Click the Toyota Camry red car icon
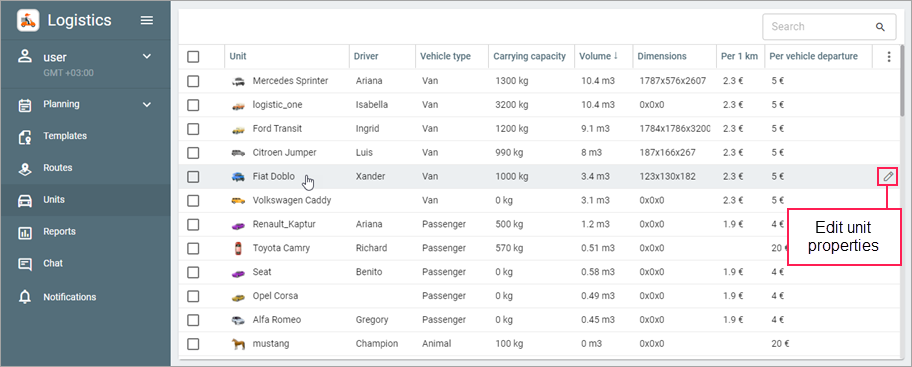Image resolution: width=912 pixels, height=367 pixels. coord(237,248)
